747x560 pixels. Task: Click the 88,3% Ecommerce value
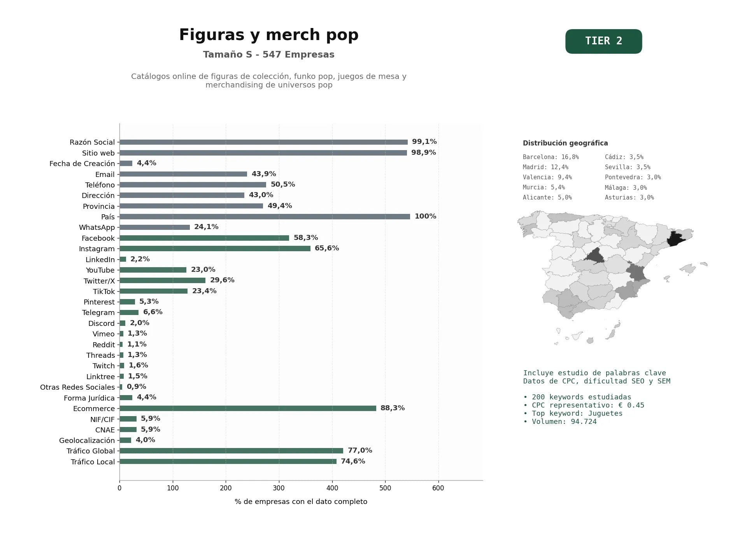coord(393,408)
